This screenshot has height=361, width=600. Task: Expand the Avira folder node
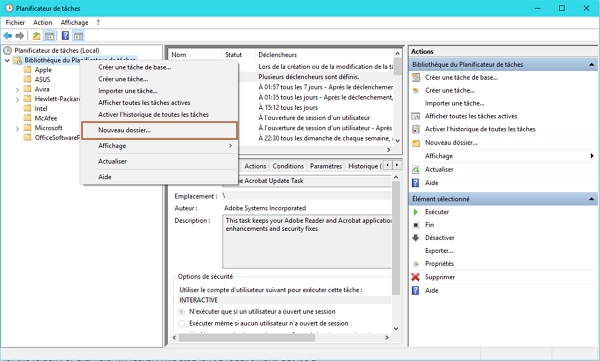(17, 90)
